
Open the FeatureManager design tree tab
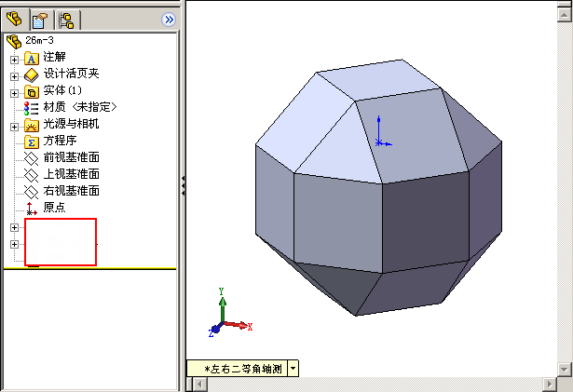click(x=14, y=20)
